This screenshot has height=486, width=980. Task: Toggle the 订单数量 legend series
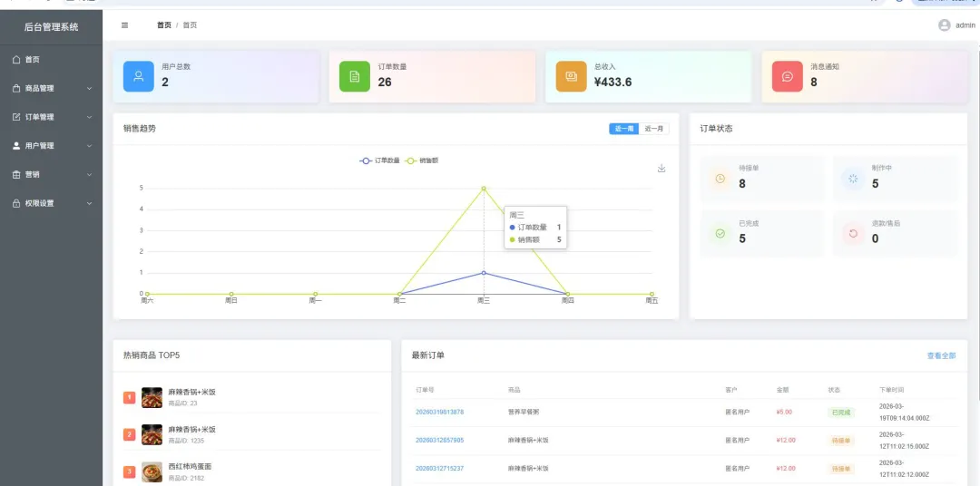point(379,160)
